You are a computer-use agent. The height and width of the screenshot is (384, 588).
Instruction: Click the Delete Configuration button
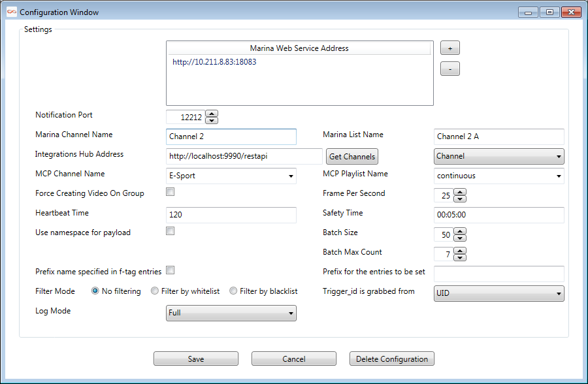pos(391,359)
